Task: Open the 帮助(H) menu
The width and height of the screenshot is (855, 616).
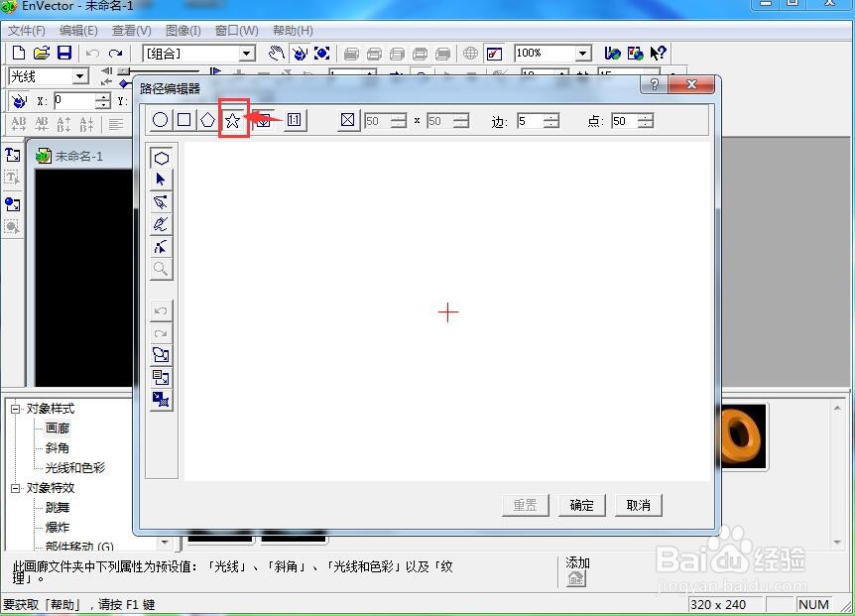Action: click(293, 31)
